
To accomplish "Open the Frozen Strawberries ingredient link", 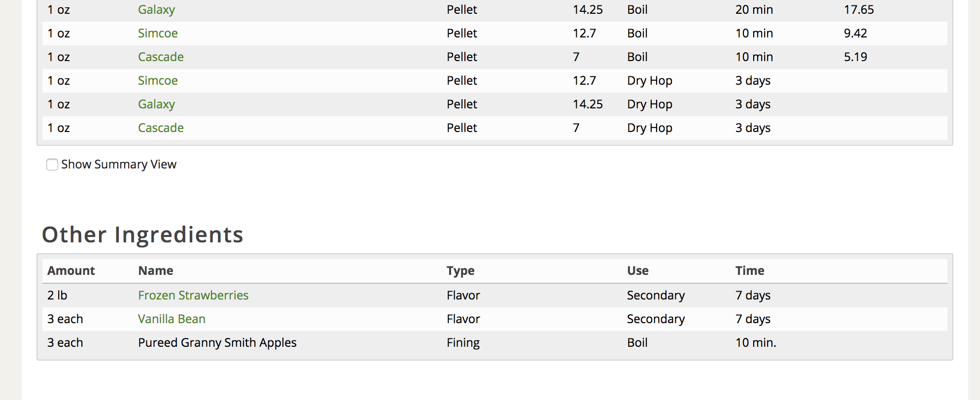I will (193, 296).
